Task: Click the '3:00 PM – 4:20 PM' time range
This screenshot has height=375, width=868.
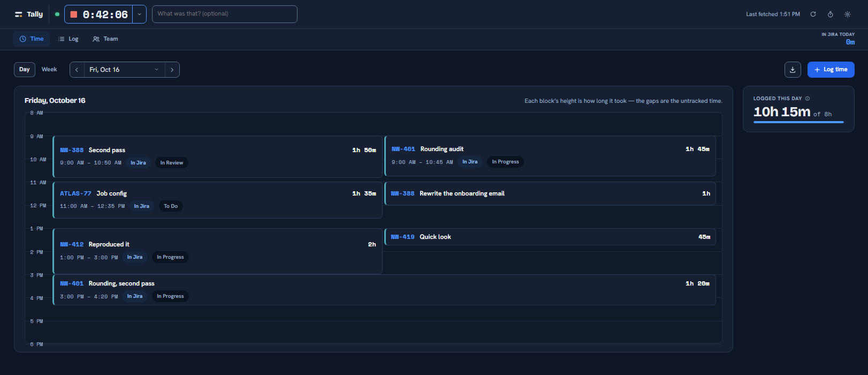Action: 89,297
